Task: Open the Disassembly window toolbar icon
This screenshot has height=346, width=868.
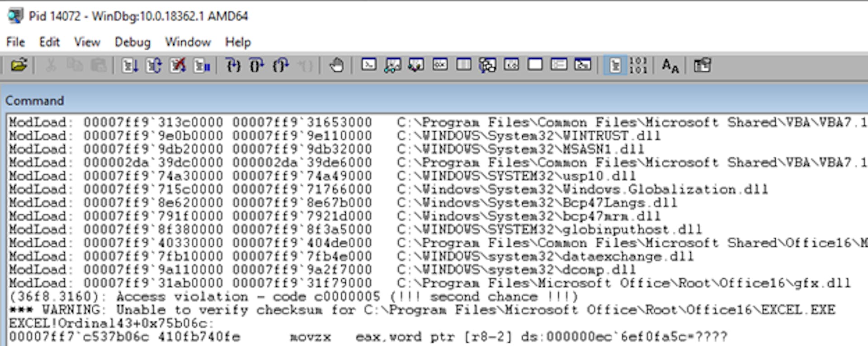Action: pyautogui.click(x=511, y=65)
